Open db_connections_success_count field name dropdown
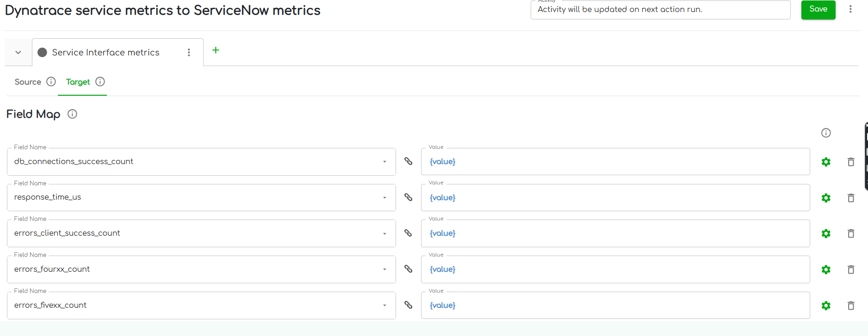This screenshot has height=336, width=868. [x=384, y=162]
